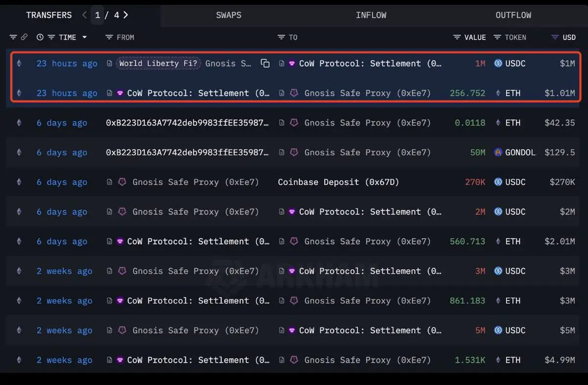Click the contract document icon on the 270K row

coord(110,182)
